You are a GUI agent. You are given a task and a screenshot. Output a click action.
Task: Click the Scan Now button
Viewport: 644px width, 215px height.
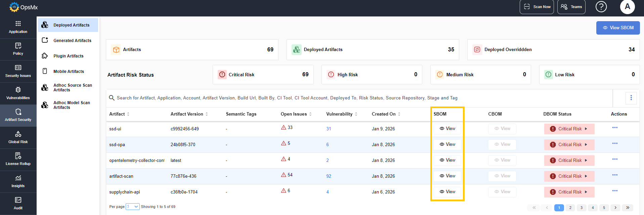point(536,7)
